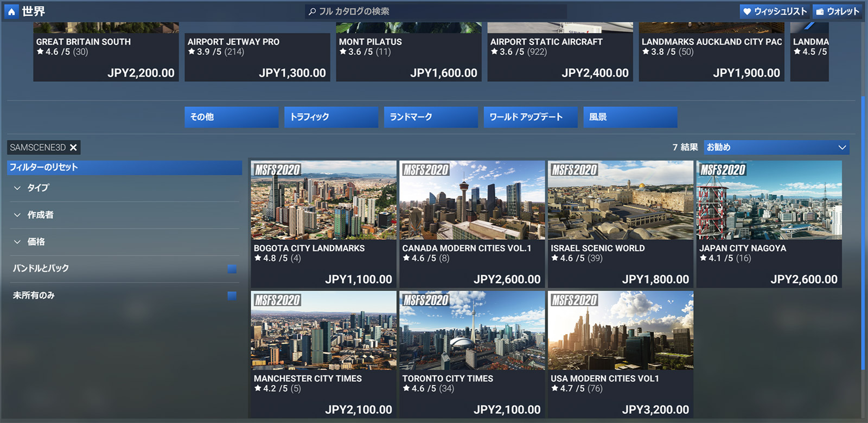The height and width of the screenshot is (423, 868).
Task: Expand the 価格 filter section
Action: click(124, 242)
